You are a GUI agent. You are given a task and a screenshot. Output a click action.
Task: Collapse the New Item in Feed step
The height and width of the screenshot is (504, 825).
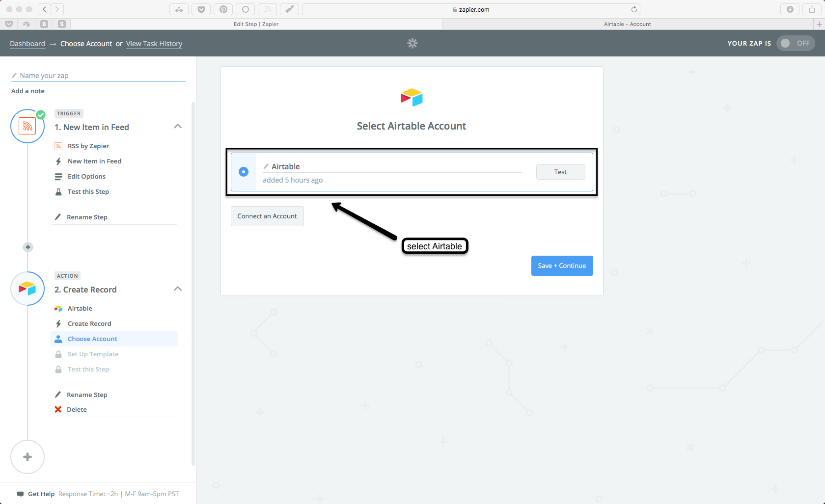[178, 127]
